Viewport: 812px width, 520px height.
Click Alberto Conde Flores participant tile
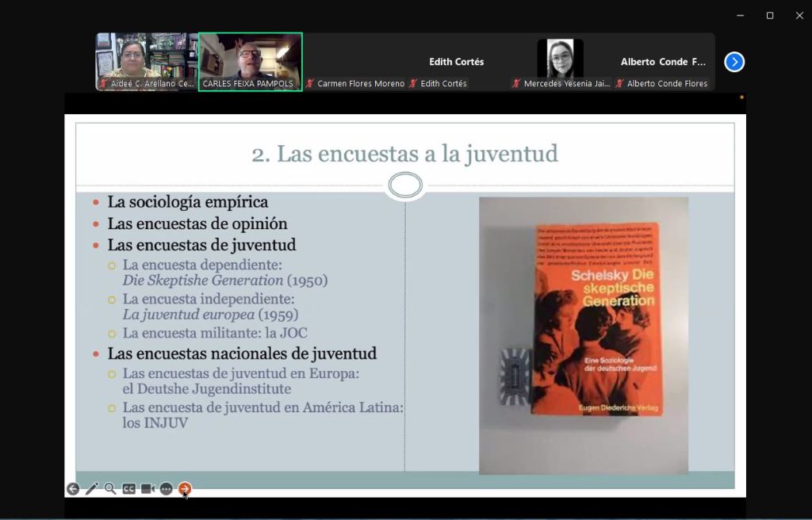pos(663,62)
